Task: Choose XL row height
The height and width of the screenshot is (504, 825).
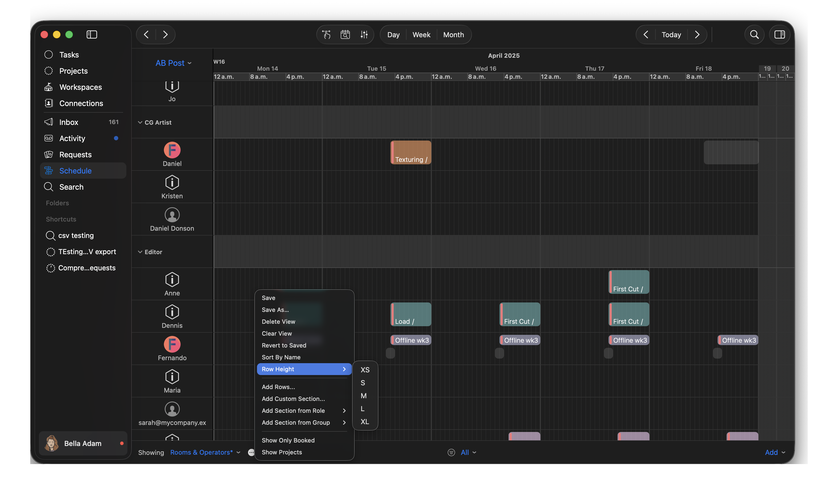Action: coord(365,422)
